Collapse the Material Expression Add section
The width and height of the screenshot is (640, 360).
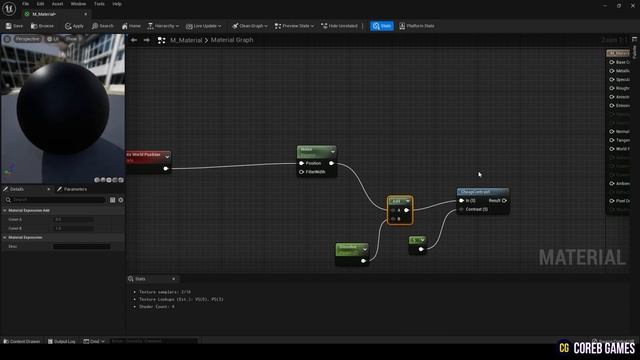[x=5, y=210]
